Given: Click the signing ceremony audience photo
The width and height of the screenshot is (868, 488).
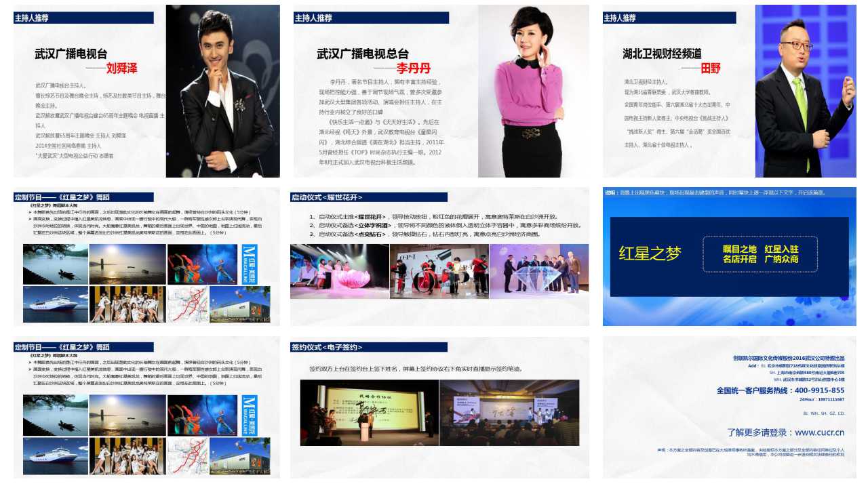Looking at the screenshot, I should click(x=509, y=413).
